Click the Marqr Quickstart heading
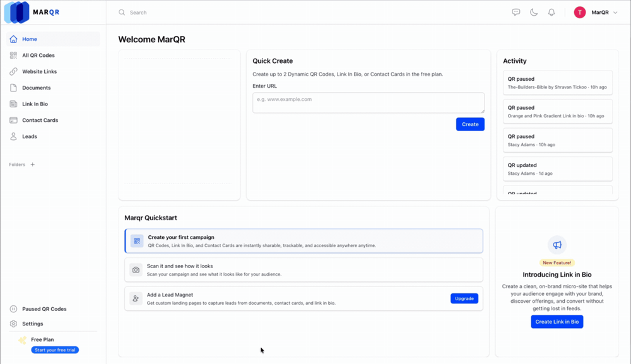The height and width of the screenshot is (364, 631). pyautogui.click(x=151, y=218)
